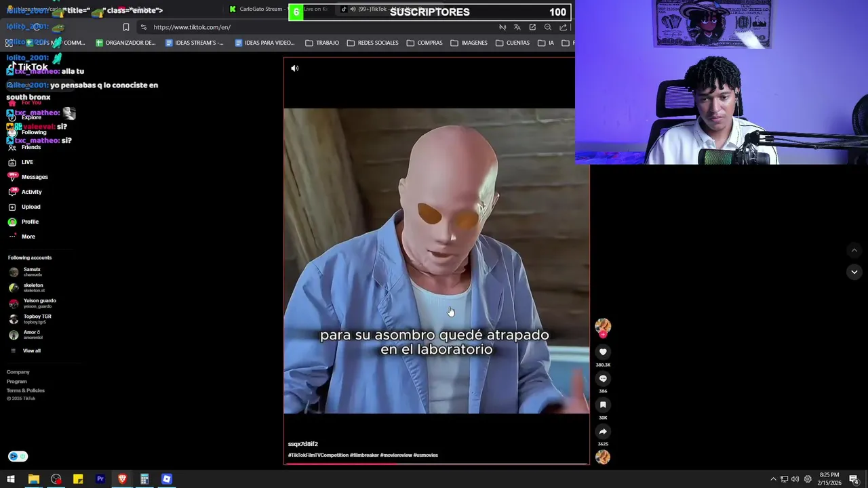Screen dimensions: 868x488
Task: Open skeleton following account
Action: (x=27, y=287)
